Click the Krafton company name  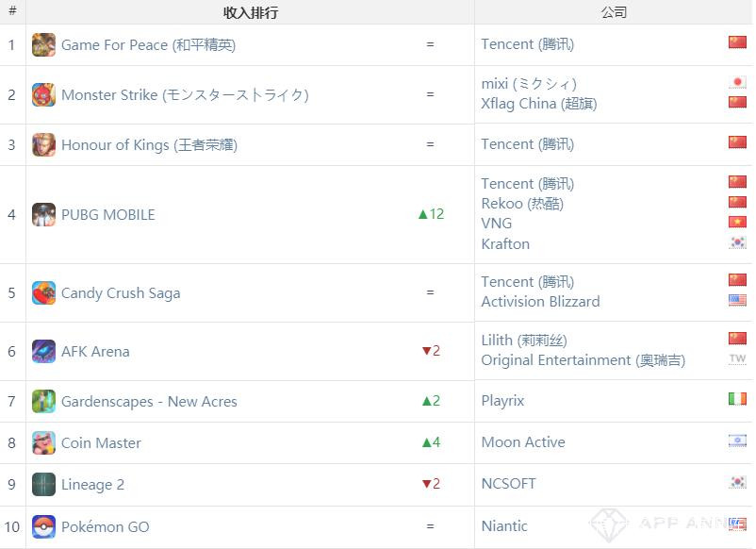pyautogui.click(x=505, y=243)
